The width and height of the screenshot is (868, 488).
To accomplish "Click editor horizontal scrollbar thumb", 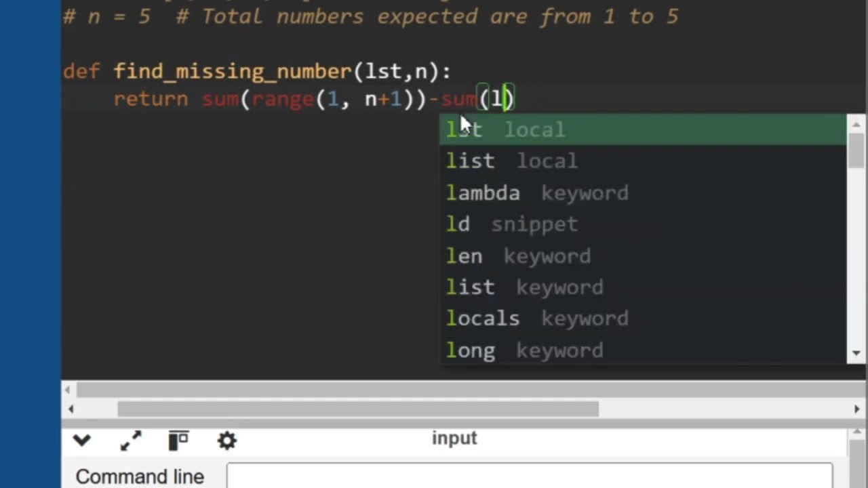I will pos(358,409).
